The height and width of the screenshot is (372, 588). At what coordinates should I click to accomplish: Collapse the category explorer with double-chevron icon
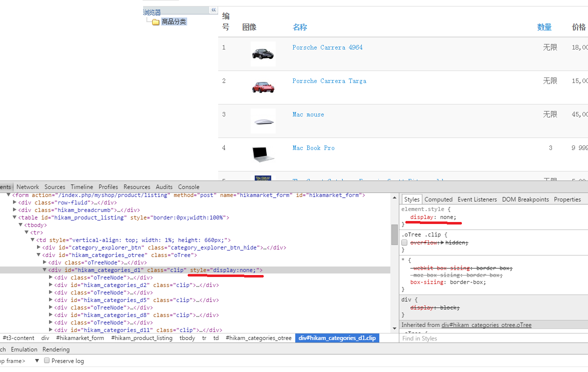coord(213,10)
